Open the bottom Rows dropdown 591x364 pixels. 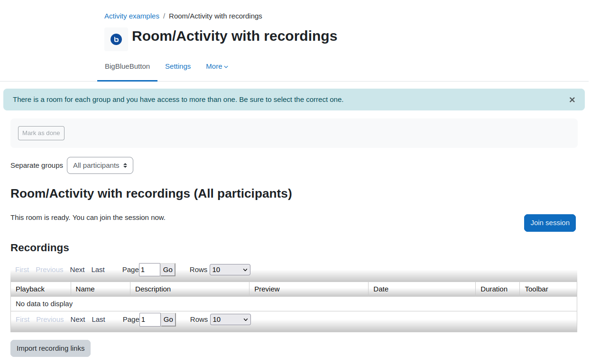tap(231, 319)
